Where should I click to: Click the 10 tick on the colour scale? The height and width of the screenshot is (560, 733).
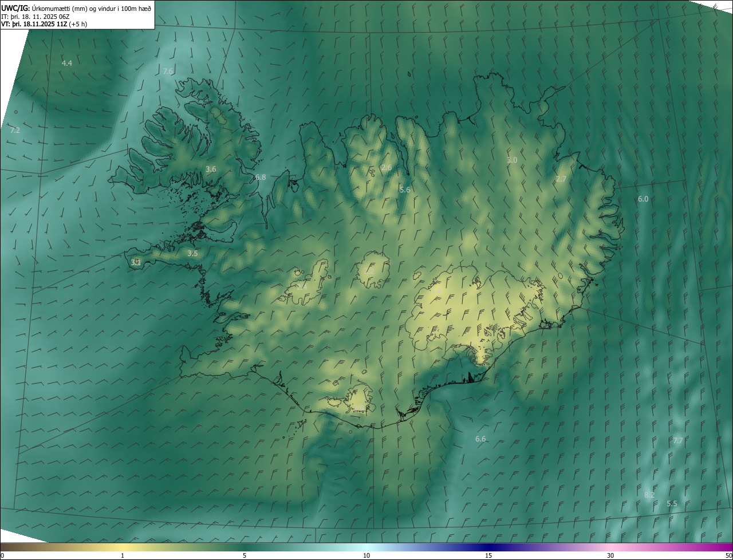pos(366,556)
